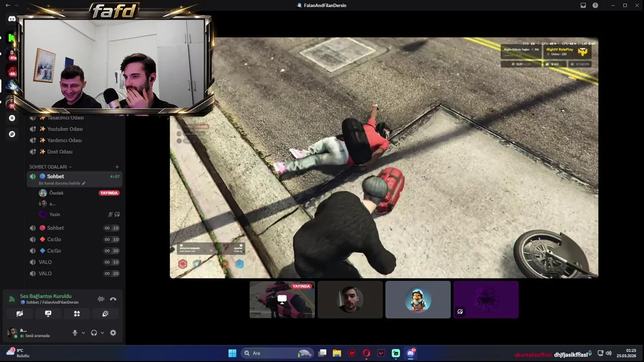Click the YAYINDA badge next to Öwdek
Screen dimensions: 644x362
109,193
